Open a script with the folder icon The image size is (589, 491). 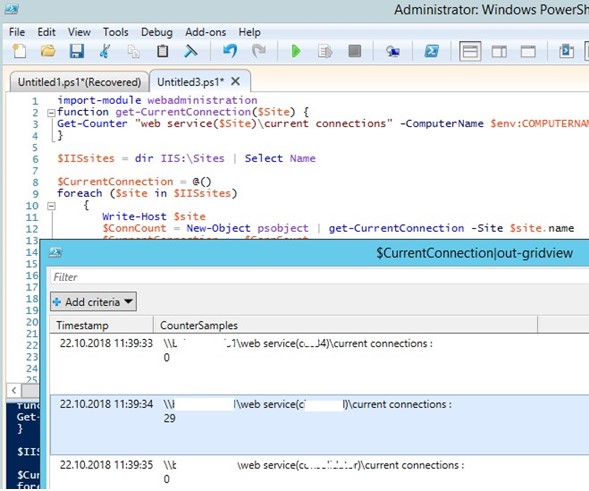coord(48,51)
